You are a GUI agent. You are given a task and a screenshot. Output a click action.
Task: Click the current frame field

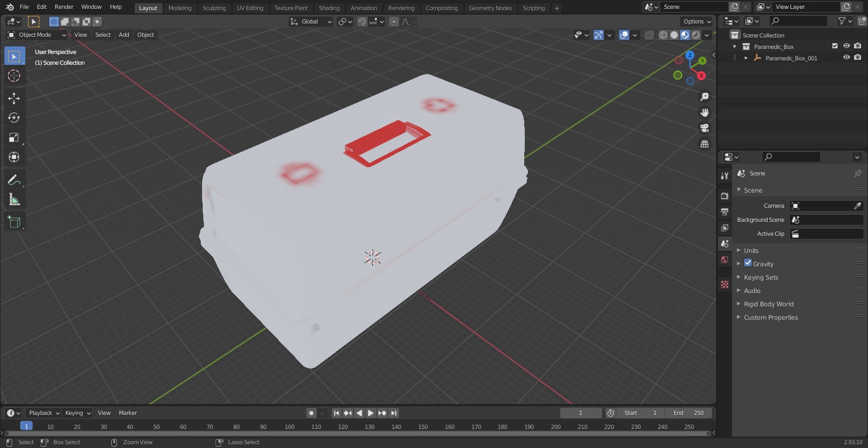click(581, 413)
